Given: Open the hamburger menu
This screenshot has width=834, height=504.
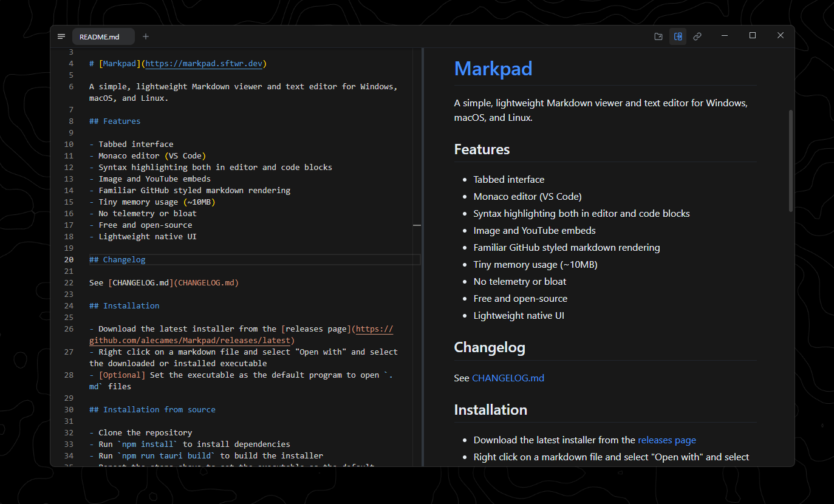Looking at the screenshot, I should (61, 36).
